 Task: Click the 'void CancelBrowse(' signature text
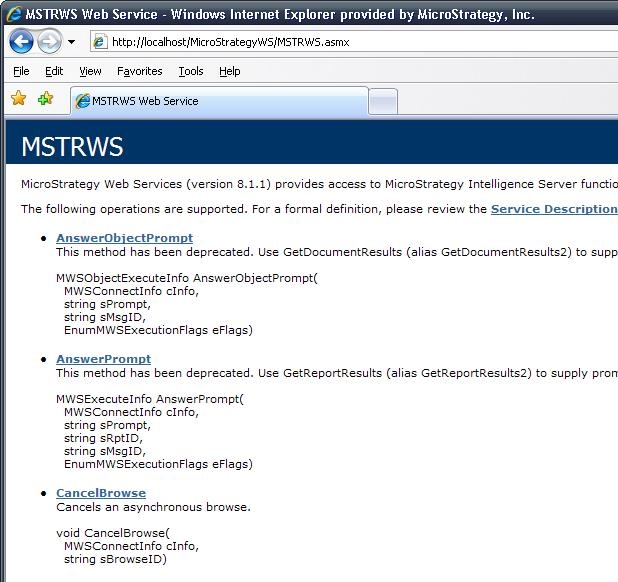tap(113, 533)
